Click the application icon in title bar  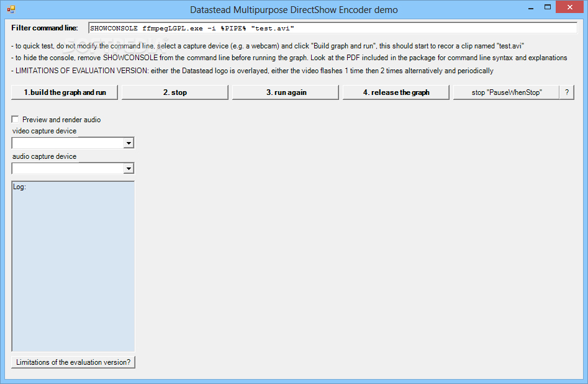point(11,9)
